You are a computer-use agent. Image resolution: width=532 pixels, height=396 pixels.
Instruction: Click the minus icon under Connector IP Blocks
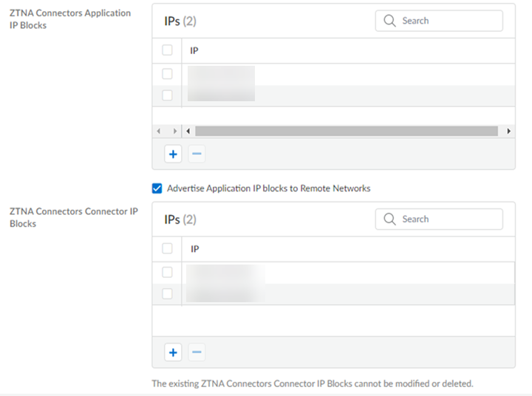(x=197, y=352)
